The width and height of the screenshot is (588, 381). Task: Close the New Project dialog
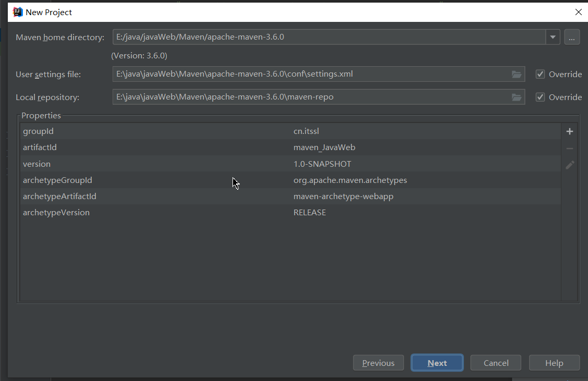(x=578, y=12)
